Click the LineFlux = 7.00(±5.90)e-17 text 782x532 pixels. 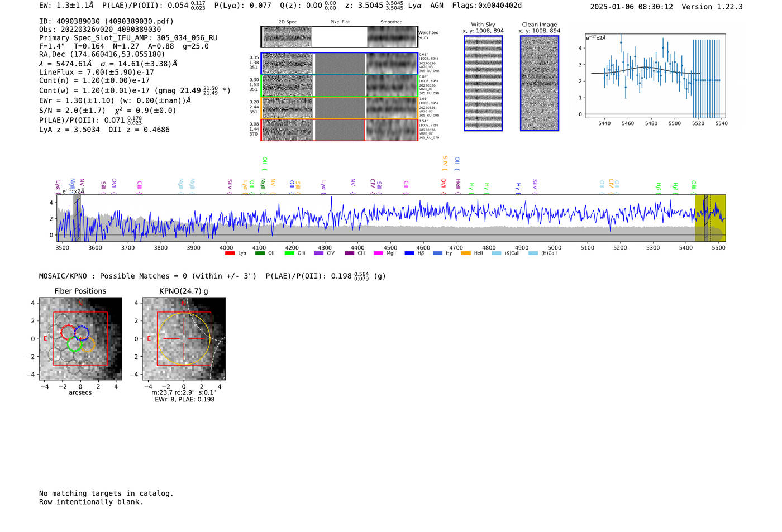click(97, 72)
